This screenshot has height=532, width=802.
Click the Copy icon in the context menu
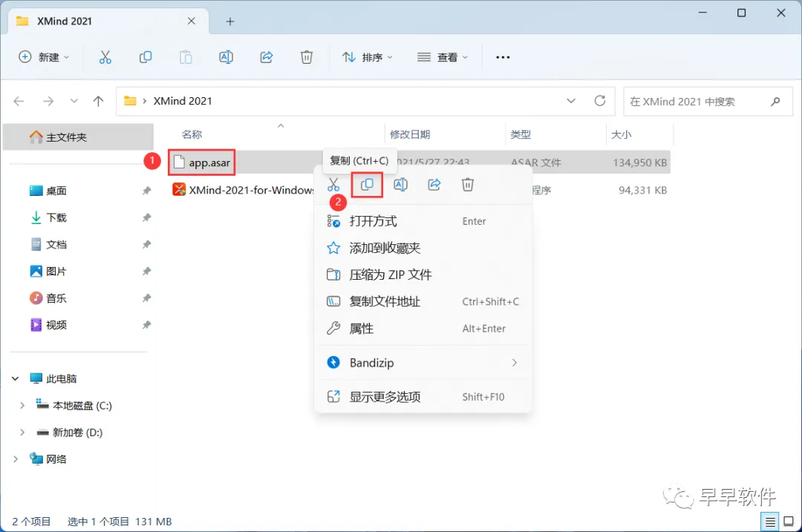367,185
